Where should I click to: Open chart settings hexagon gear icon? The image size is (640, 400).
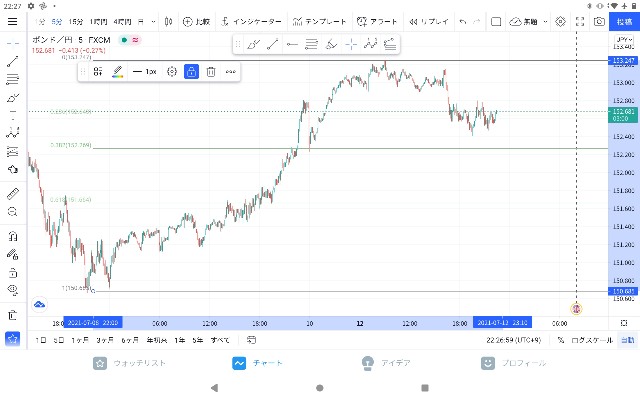(560, 22)
